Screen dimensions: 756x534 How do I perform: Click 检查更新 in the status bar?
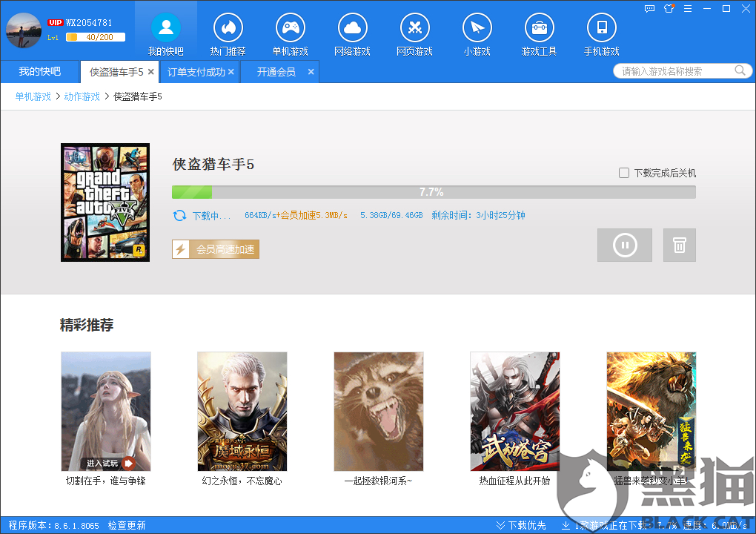[x=127, y=525]
